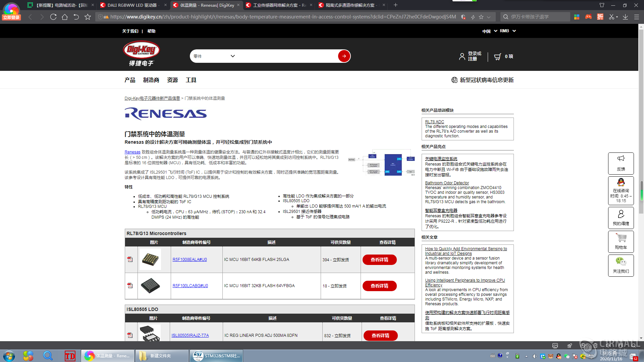
Task: Click the colorful grid apps icon
Action: click(x=577, y=17)
